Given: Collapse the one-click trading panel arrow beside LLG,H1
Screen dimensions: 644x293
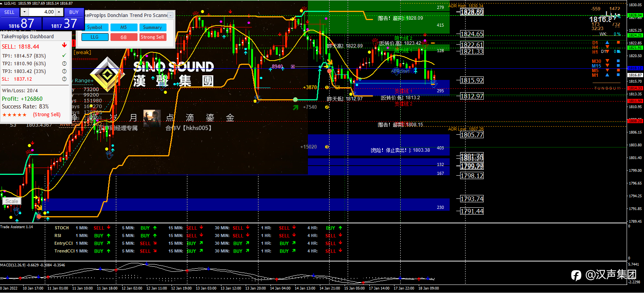Looking at the screenshot, I should [x=2, y=3].
